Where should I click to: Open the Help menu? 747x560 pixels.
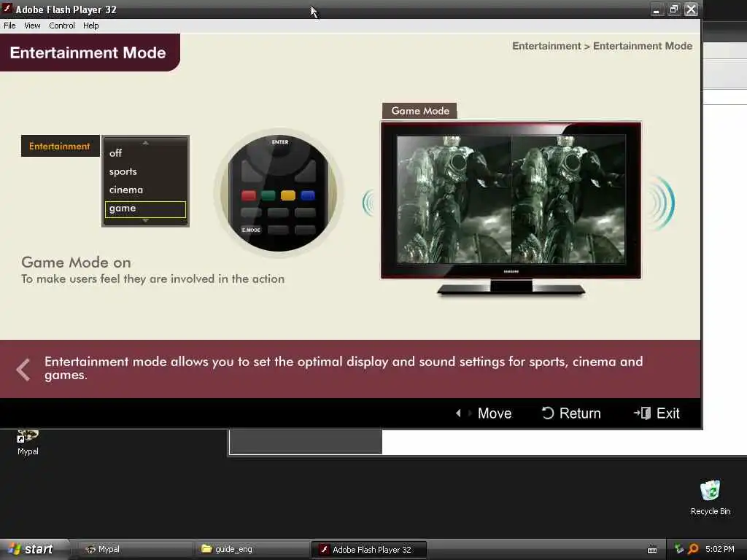(x=91, y=26)
